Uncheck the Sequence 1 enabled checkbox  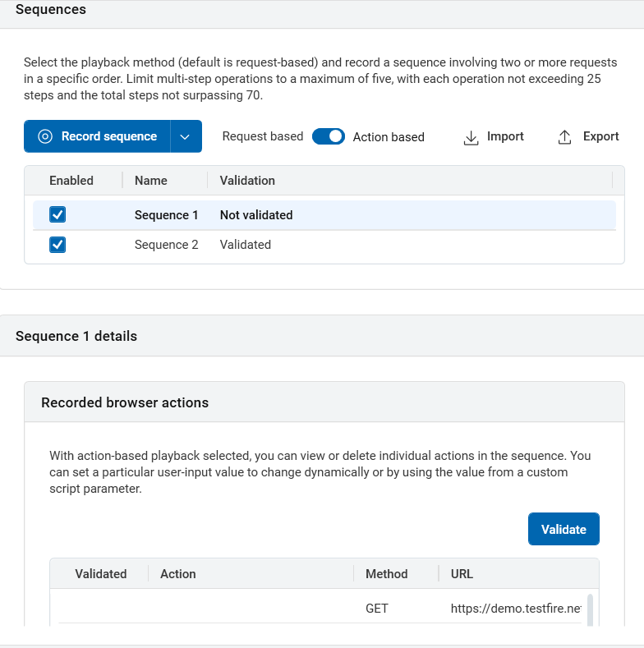coord(57,215)
